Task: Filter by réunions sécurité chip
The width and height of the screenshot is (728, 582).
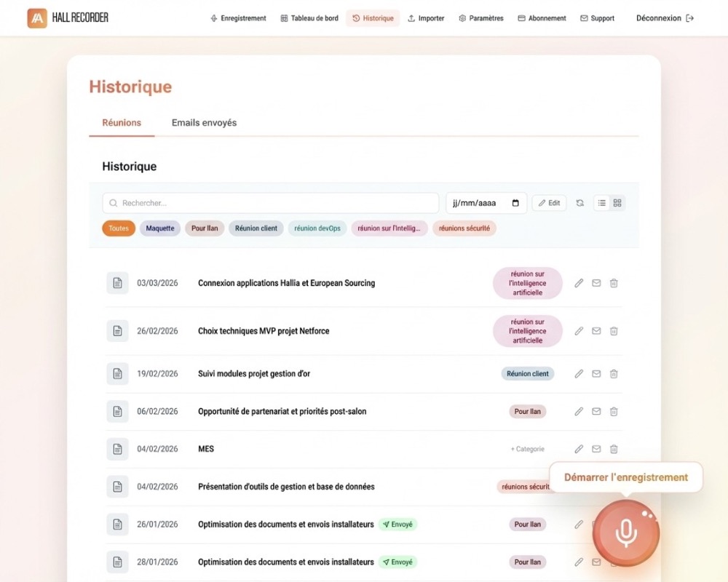Action: click(x=464, y=228)
